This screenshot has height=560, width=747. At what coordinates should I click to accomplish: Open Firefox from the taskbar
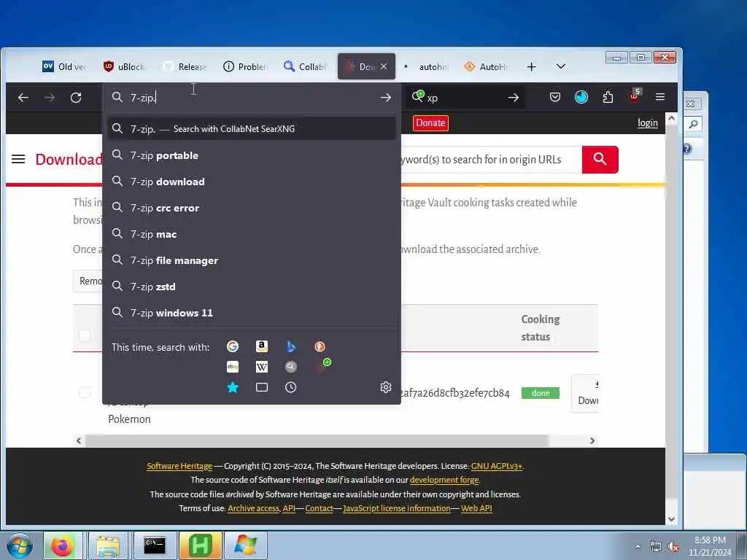63,545
